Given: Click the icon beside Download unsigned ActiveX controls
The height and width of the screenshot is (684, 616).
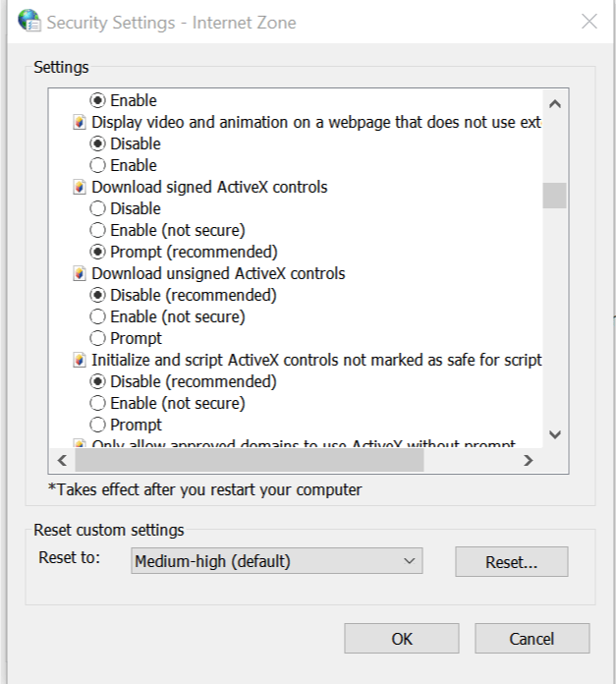Looking at the screenshot, I should click(x=80, y=273).
